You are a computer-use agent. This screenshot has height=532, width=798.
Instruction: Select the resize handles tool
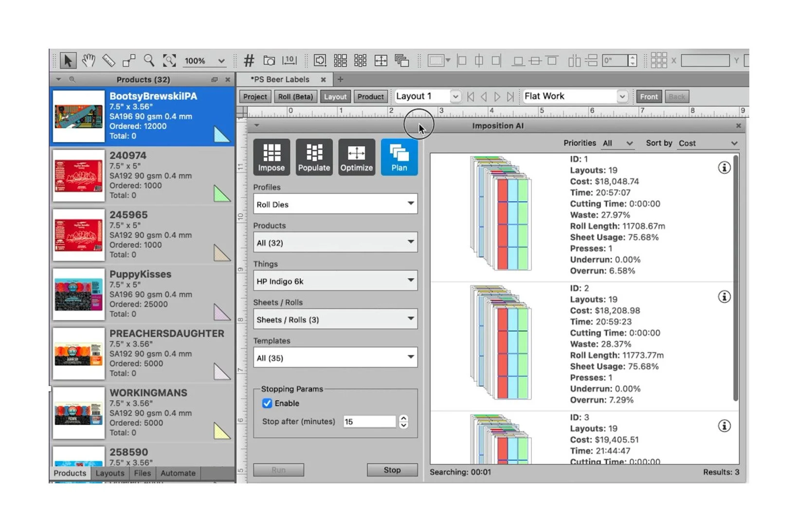(x=129, y=61)
